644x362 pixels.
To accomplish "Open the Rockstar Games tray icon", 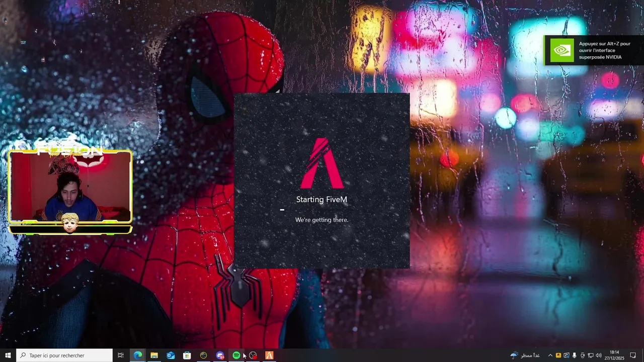I will [x=558, y=355].
